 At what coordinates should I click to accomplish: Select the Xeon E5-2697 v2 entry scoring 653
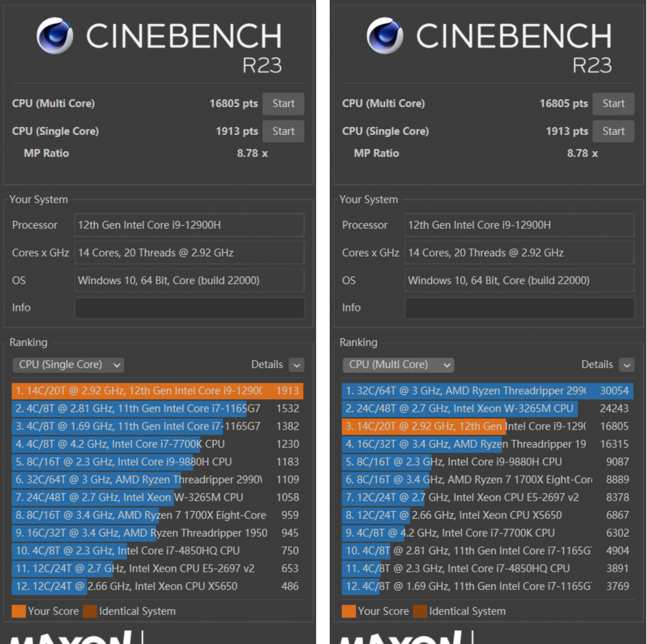point(157,569)
